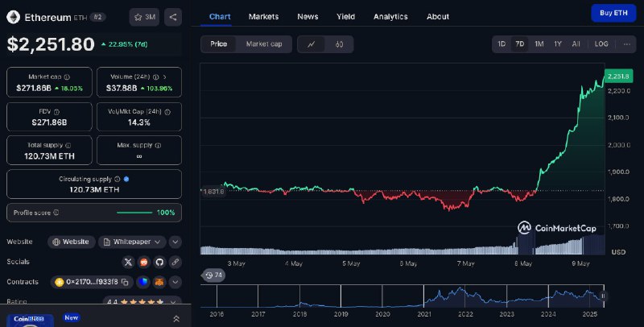Open the chain link social icon

click(x=175, y=262)
